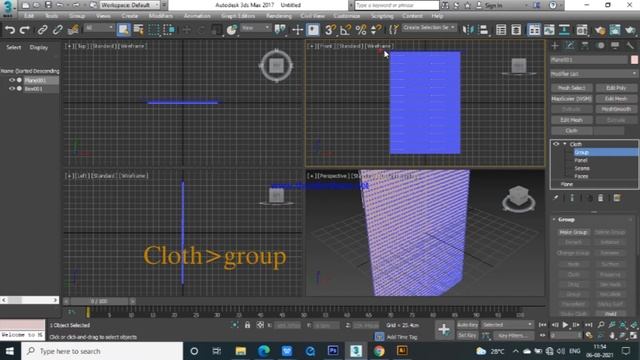Activate Bind to Space Warp tool
Viewport: 640px width, 360px height.
coord(73,30)
